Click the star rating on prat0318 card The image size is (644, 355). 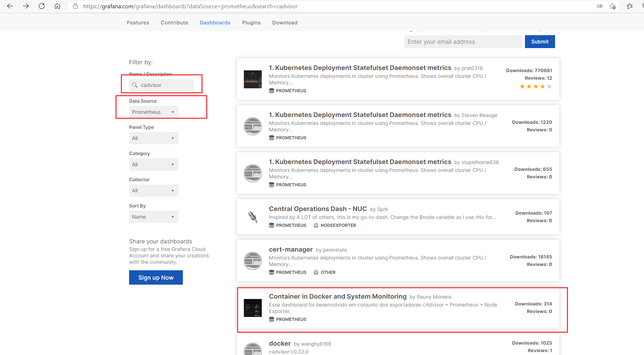pos(536,87)
